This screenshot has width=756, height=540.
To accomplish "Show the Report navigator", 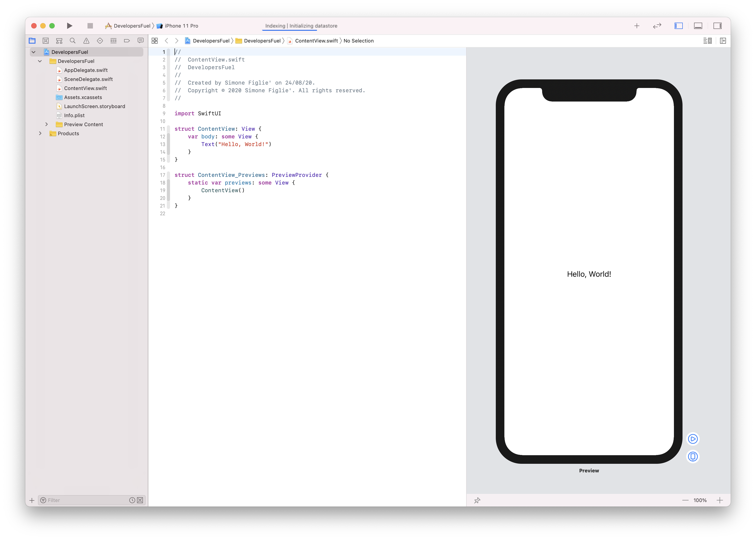I will pyautogui.click(x=141, y=40).
